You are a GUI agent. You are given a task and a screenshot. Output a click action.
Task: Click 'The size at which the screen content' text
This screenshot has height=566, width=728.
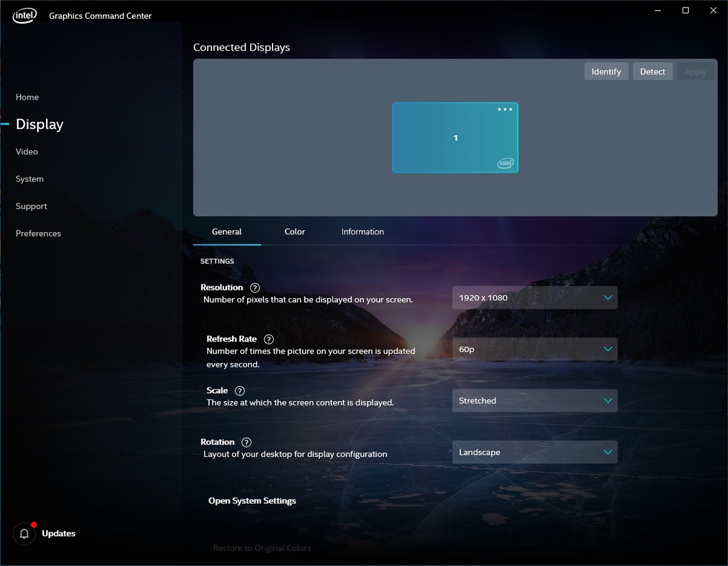300,402
